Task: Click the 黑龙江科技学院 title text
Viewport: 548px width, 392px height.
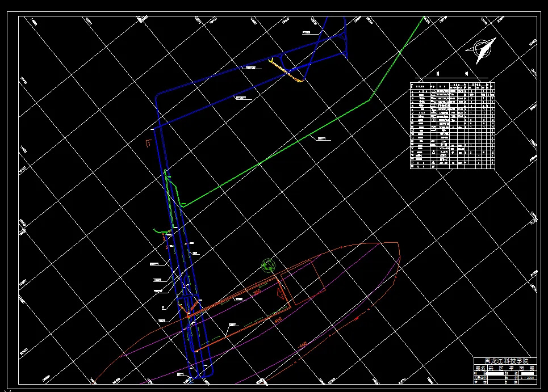Action: [505, 361]
